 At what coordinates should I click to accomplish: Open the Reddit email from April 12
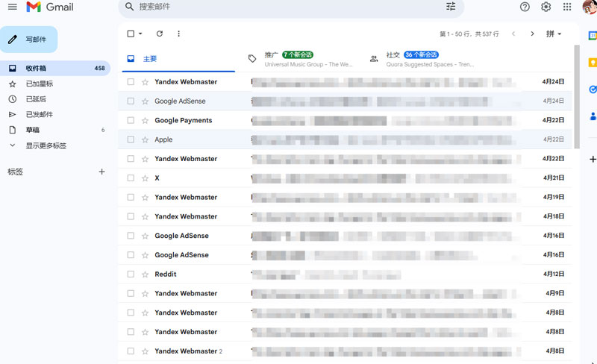(345, 274)
